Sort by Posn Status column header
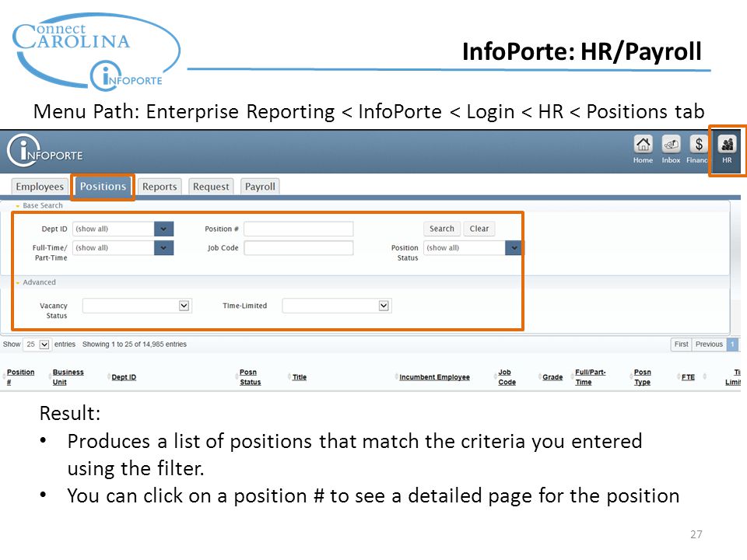 (x=250, y=377)
